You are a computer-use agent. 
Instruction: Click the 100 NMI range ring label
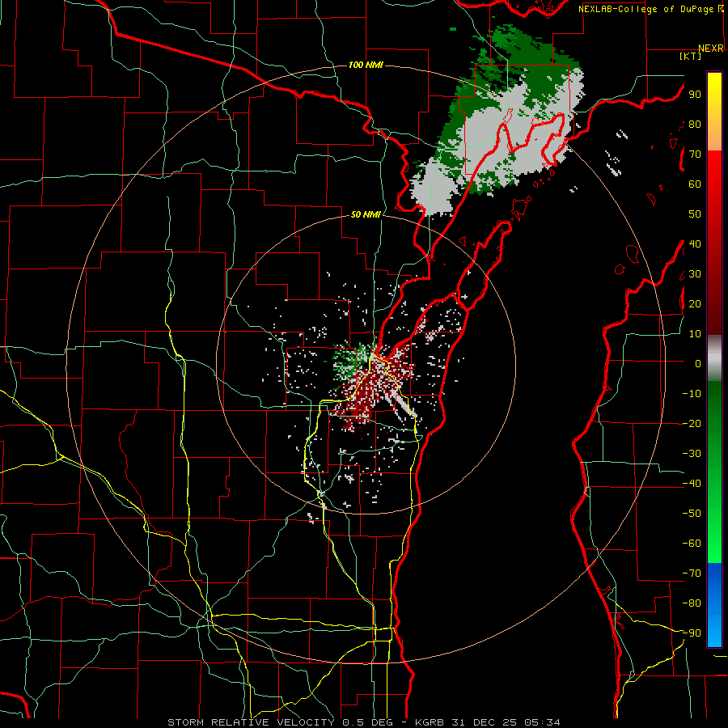tap(366, 65)
